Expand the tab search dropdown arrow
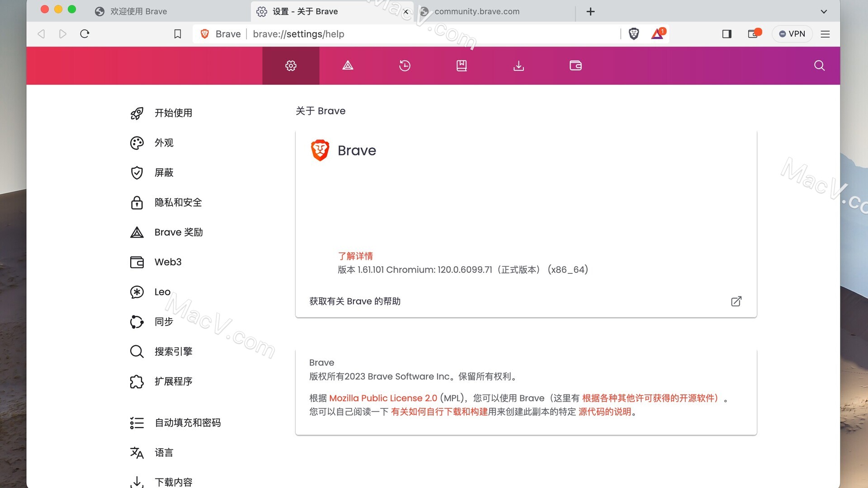Image resolution: width=868 pixels, height=488 pixels. point(824,12)
